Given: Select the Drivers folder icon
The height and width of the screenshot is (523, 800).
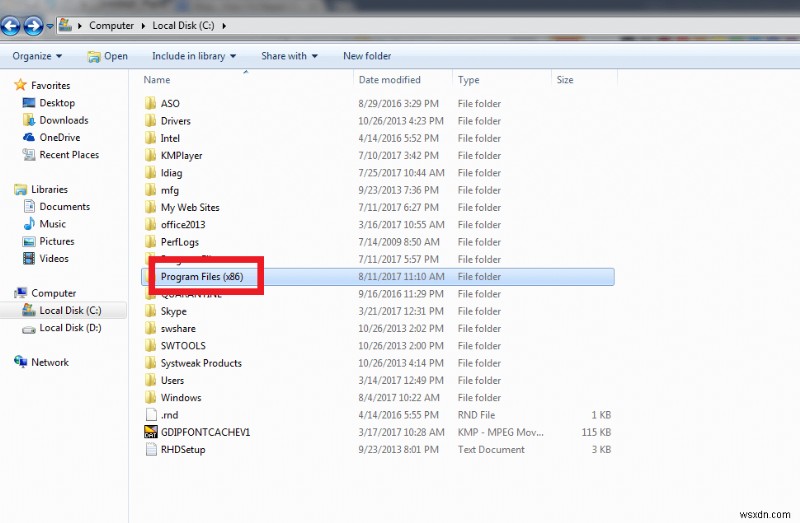Looking at the screenshot, I should 150,120.
